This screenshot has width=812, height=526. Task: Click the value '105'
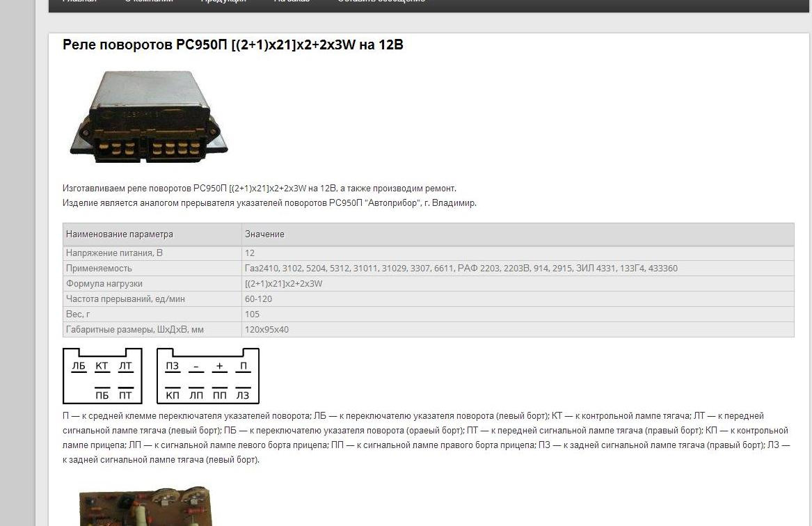click(252, 314)
